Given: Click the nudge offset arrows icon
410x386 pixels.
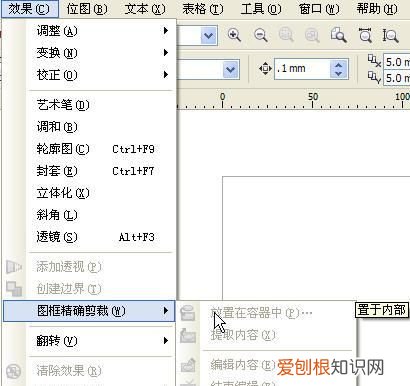Looking at the screenshot, I should pyautogui.click(x=265, y=69).
